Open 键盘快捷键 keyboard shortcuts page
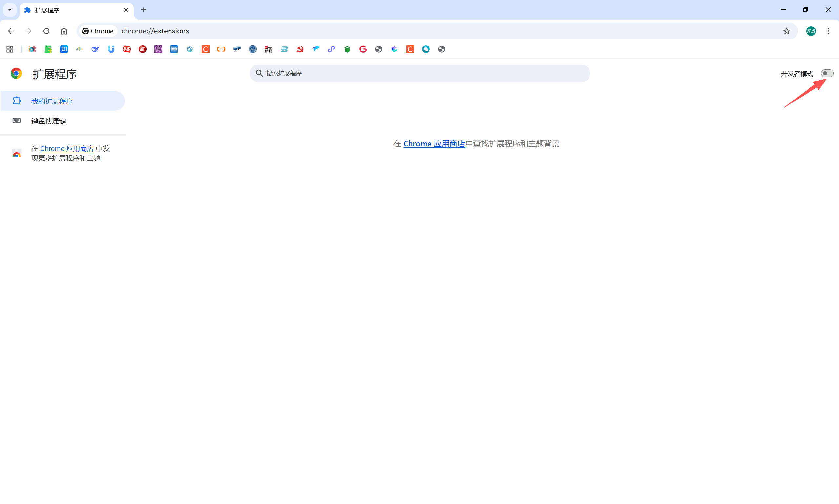 49,121
